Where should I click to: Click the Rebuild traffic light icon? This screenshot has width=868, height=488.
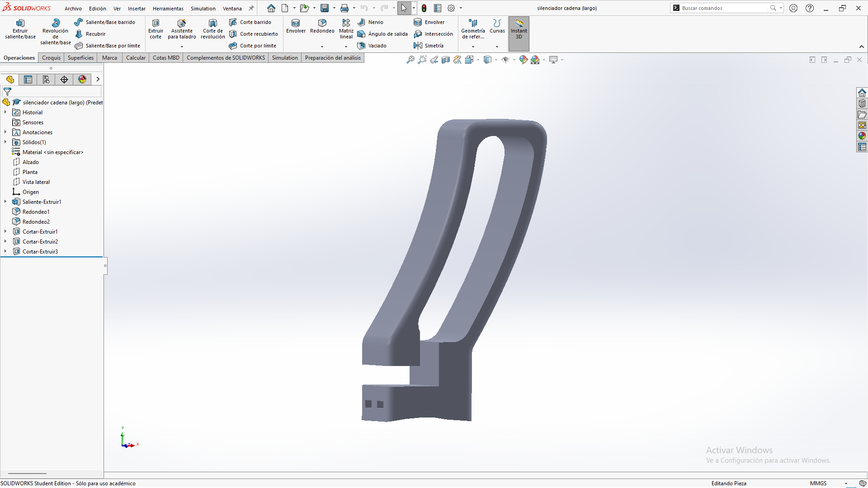(424, 8)
